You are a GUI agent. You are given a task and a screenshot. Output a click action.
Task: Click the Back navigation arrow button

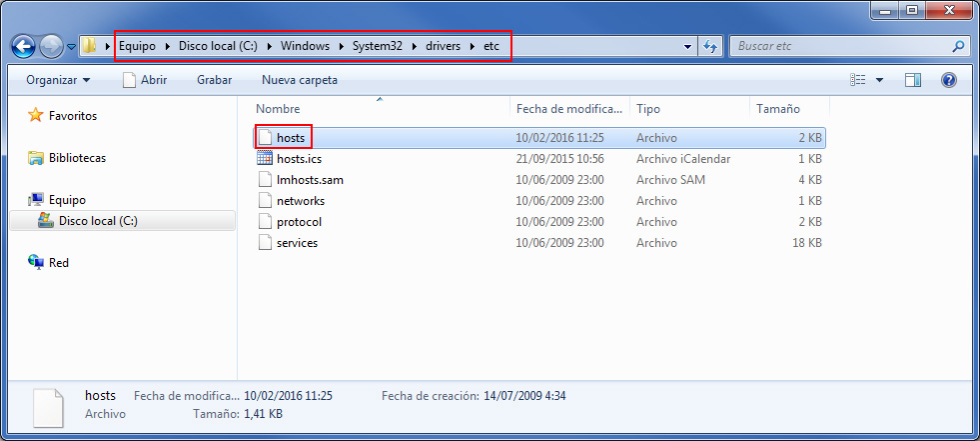click(x=24, y=46)
